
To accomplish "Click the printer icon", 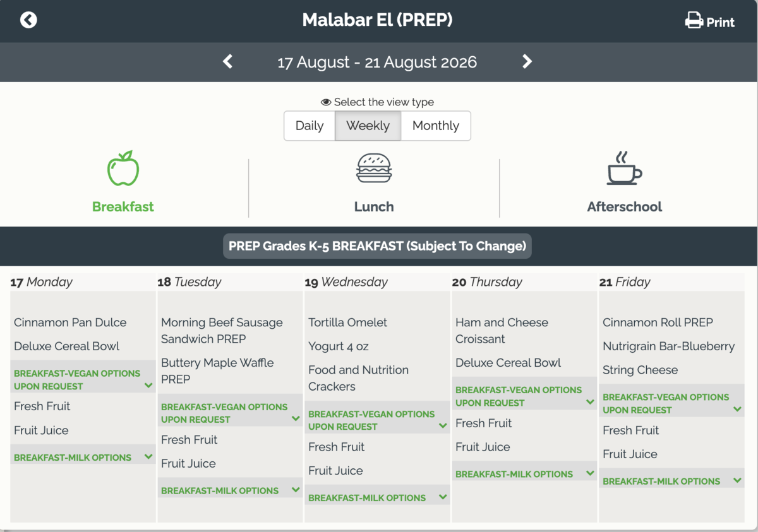I will (694, 21).
